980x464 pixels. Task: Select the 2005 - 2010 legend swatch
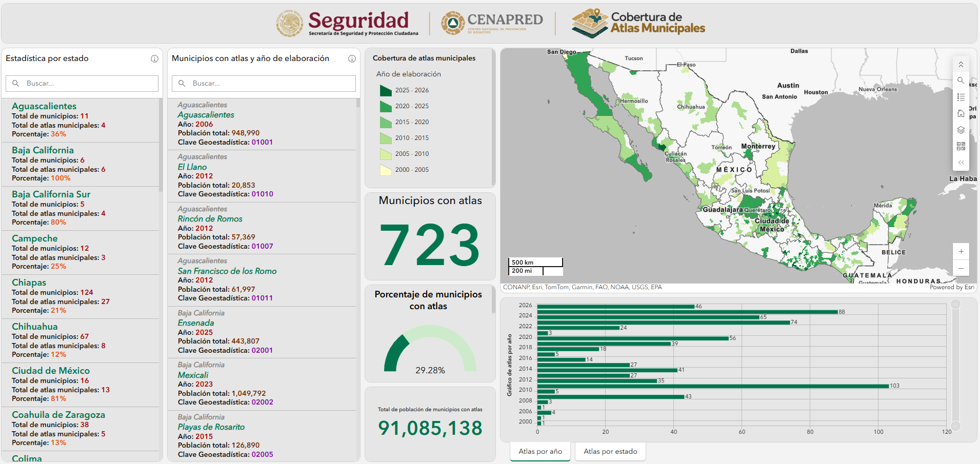[386, 154]
